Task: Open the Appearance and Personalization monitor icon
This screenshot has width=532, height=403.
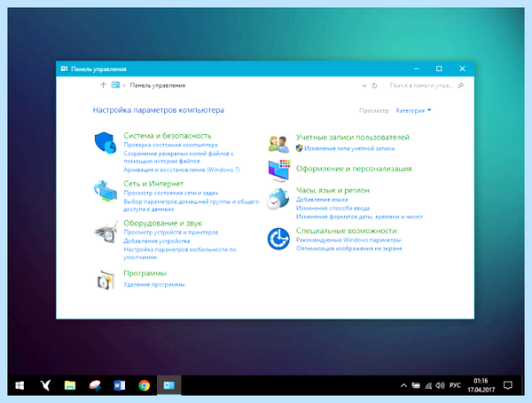Action: coord(279,170)
